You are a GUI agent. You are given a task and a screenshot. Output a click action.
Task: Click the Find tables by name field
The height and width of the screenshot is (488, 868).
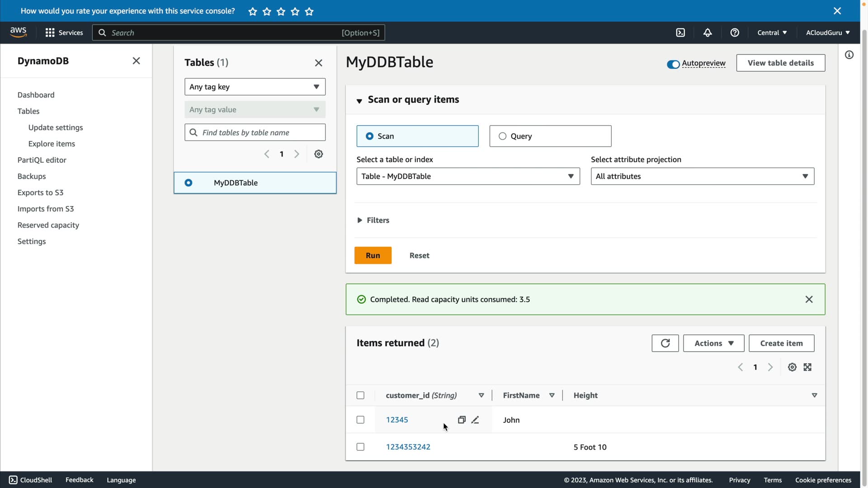coord(260,132)
